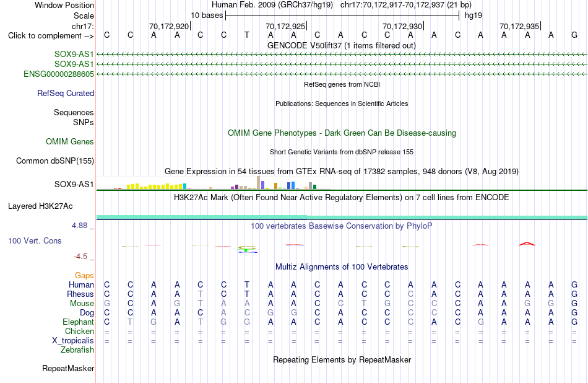Click the T base in the complement sequence row
The image size is (588, 383).
pyautogui.click(x=247, y=35)
